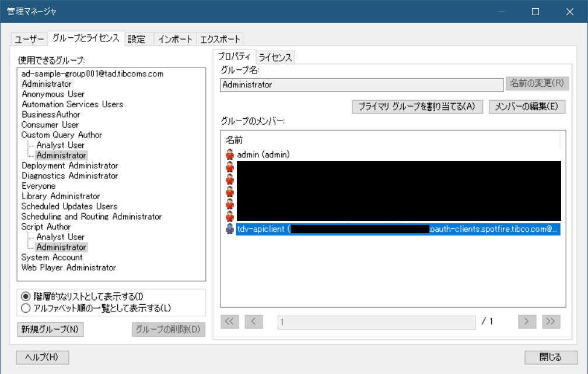
Task: Go to the previous members page
Action: [x=254, y=322]
